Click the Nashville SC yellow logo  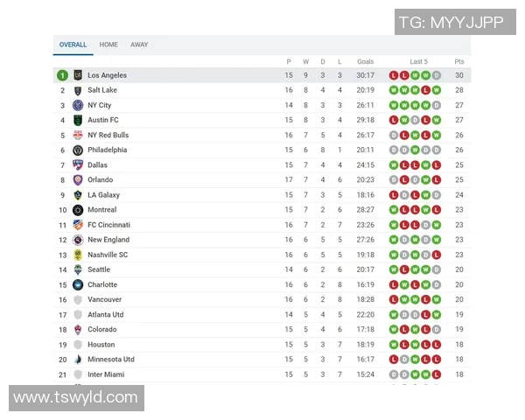point(78,255)
